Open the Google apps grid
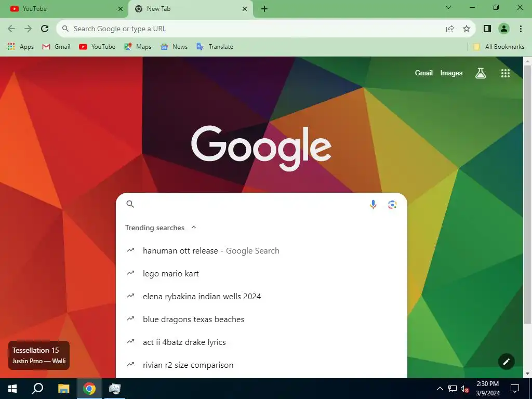 coord(506,73)
